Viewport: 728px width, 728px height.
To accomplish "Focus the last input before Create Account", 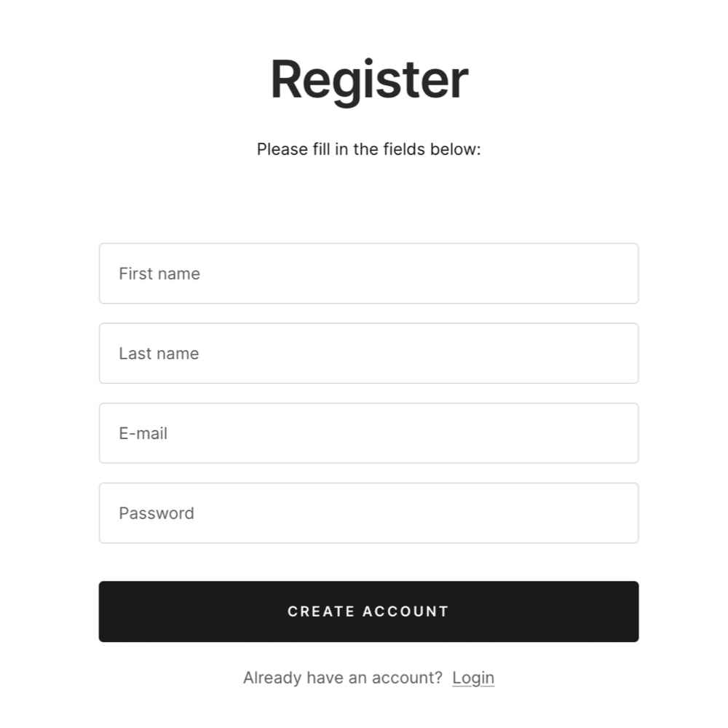I will (368, 513).
